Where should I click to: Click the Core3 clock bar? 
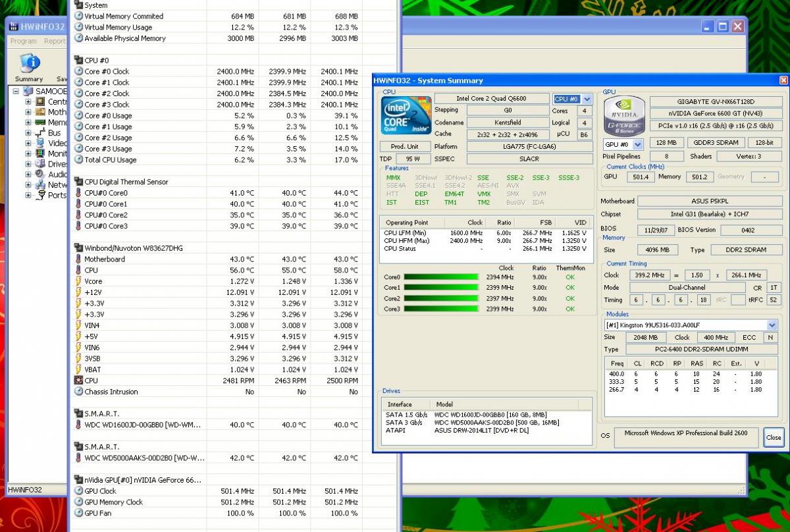tap(440, 309)
